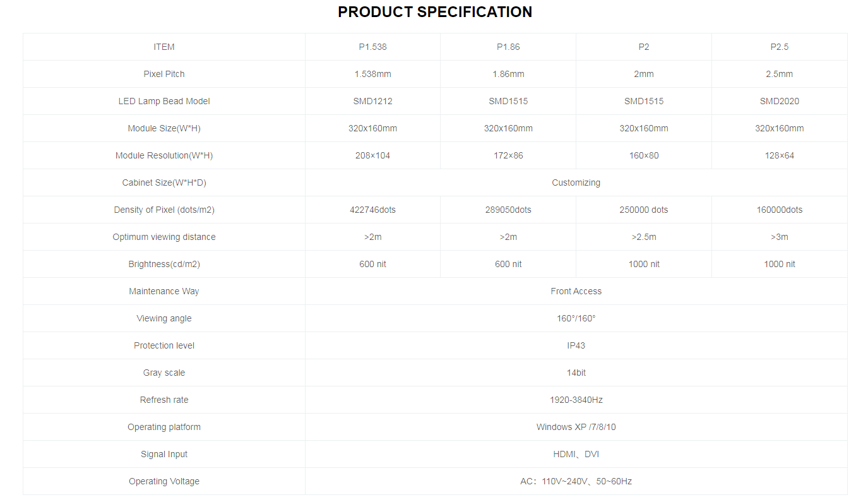Click the 422746dots pixel density value
The height and width of the screenshot is (502, 868).
click(x=372, y=210)
